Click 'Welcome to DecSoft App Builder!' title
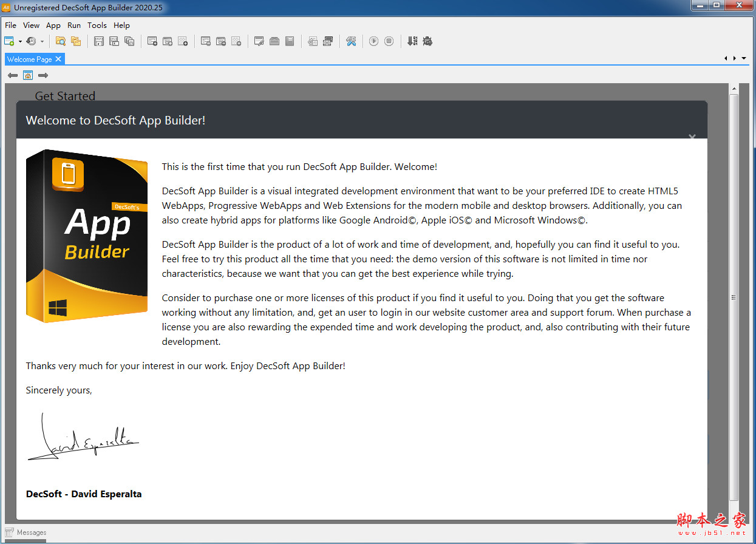Screen dimensions: 756x544 coord(115,120)
